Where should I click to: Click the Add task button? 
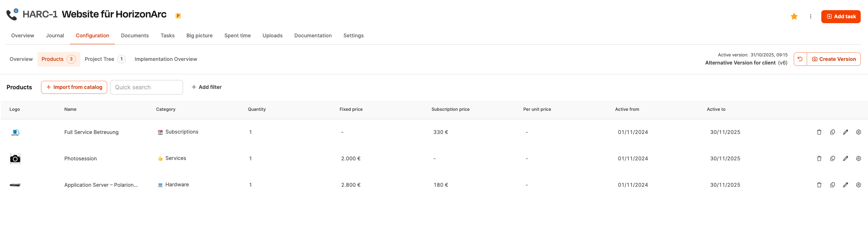coord(840,17)
